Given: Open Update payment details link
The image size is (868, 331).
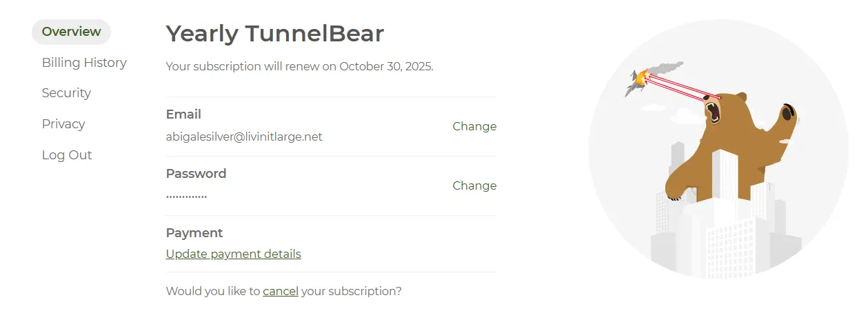Looking at the screenshot, I should pos(234,254).
